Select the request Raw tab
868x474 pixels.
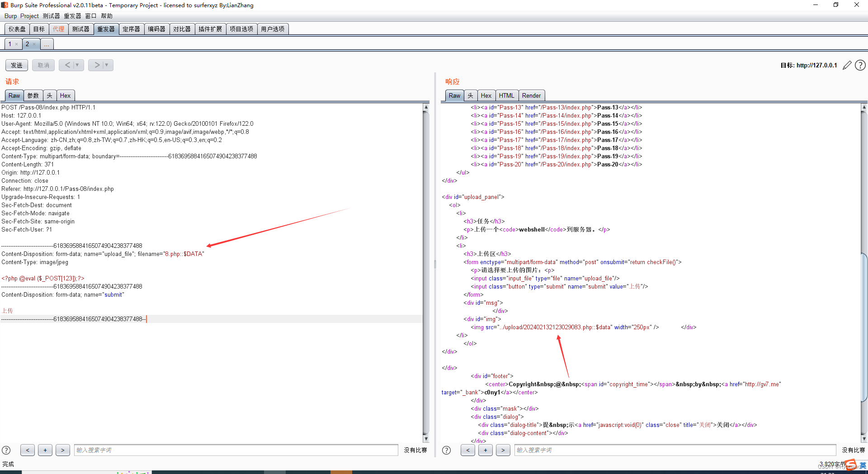click(x=14, y=95)
